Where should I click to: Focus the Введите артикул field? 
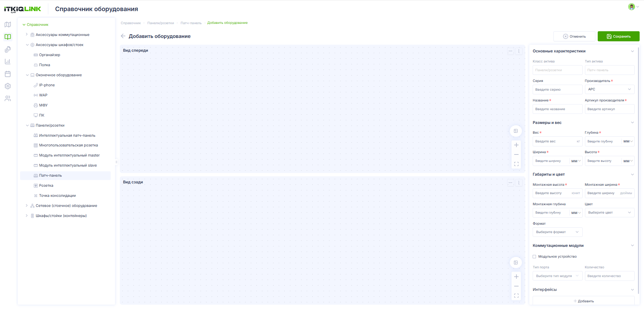point(609,109)
